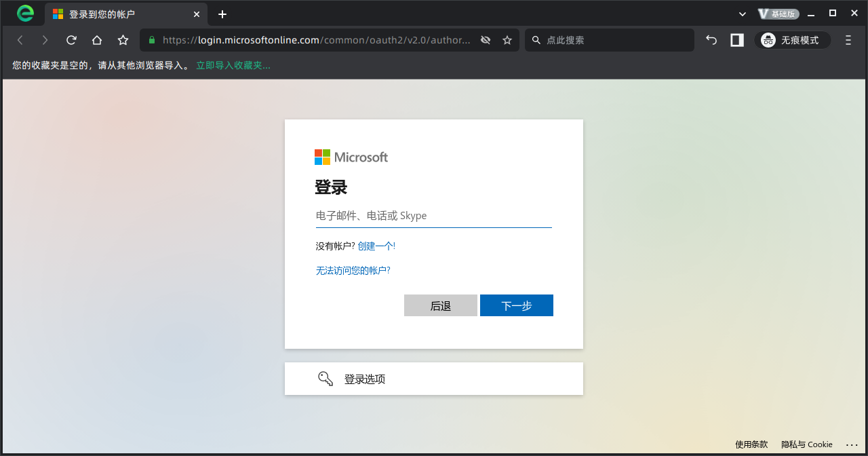The width and height of the screenshot is (868, 456).
Task: Open the home page icon
Action: pyautogui.click(x=97, y=40)
